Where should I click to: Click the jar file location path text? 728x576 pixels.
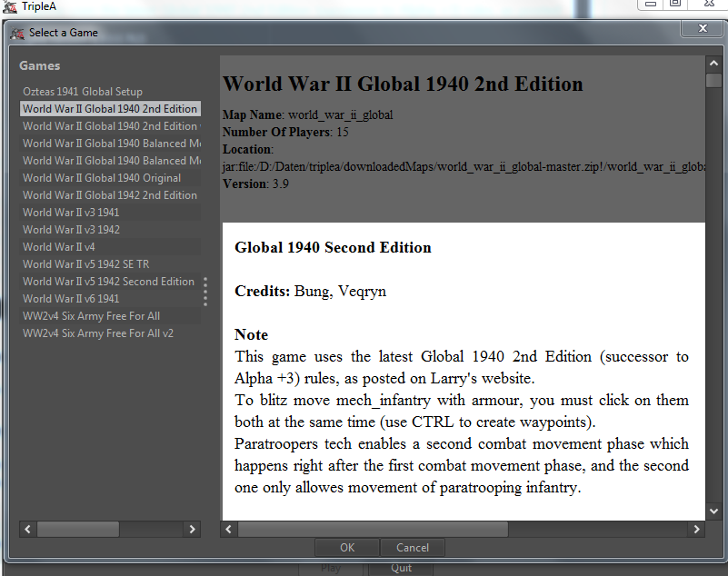[x=464, y=166]
